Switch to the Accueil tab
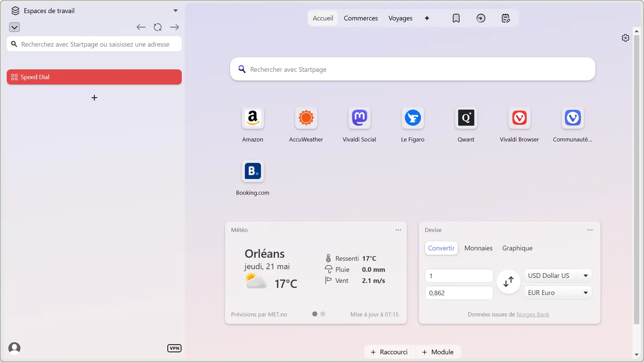 (x=323, y=18)
